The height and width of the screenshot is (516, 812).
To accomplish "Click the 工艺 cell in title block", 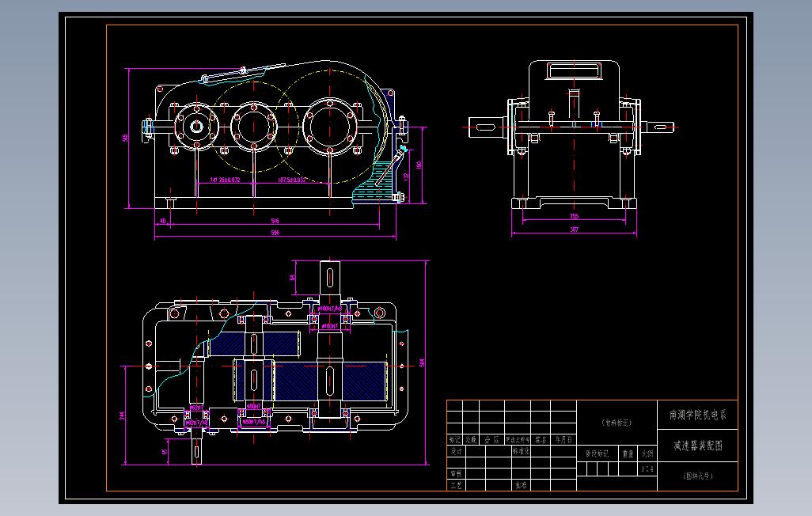I will 456,485.
